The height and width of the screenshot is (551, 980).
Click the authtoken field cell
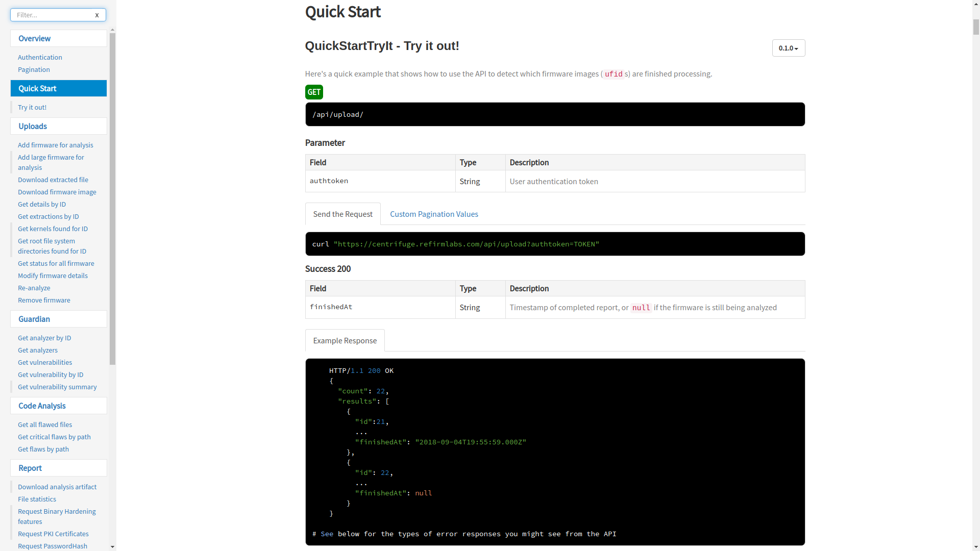click(380, 181)
